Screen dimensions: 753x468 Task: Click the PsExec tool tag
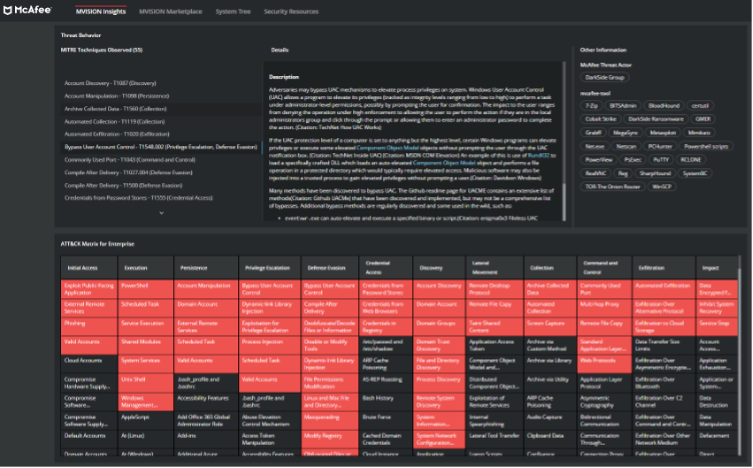tap(632, 160)
